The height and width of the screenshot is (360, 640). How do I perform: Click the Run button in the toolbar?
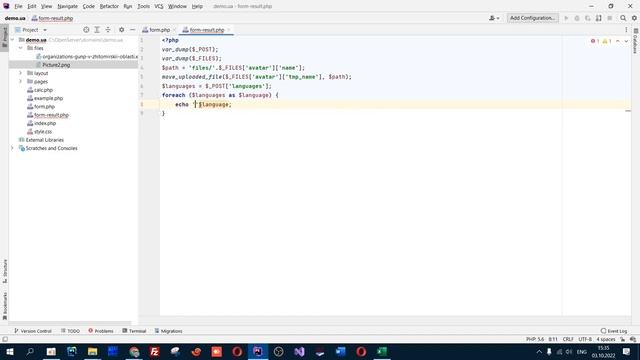coord(566,18)
